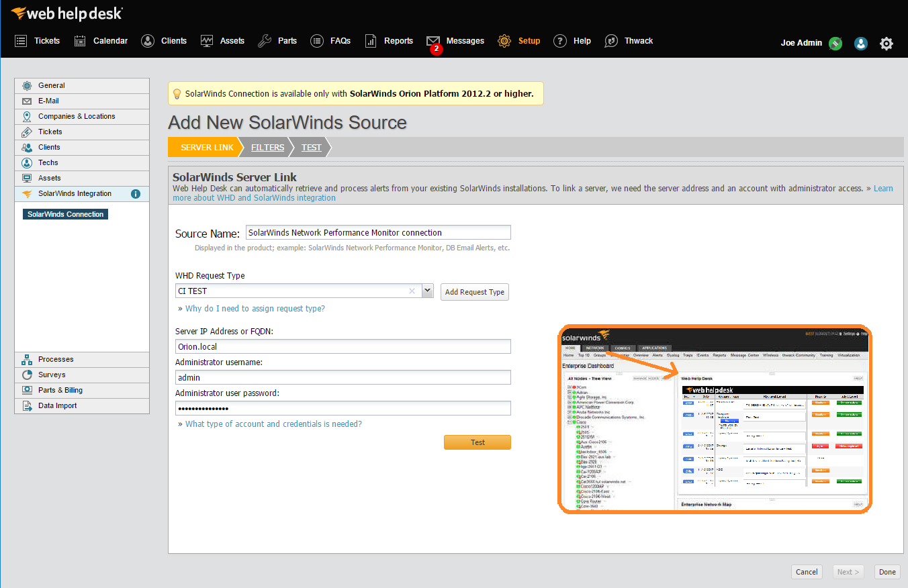This screenshot has width=908, height=588.
Task: Click the settings gear icon at top right
Action: [887, 44]
